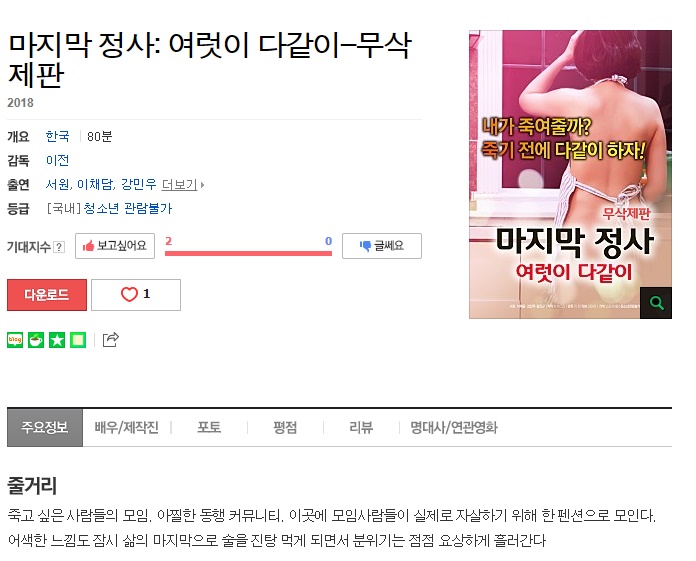Expand the cast list with 더보기
Image resolution: width=696 pixels, height=561 pixels.
(182, 184)
